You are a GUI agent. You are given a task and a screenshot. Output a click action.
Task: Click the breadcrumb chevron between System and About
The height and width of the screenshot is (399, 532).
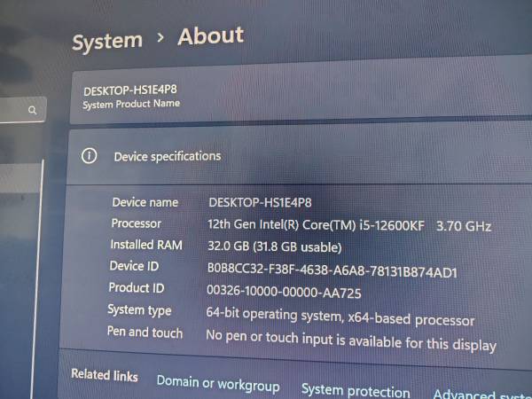click(160, 38)
